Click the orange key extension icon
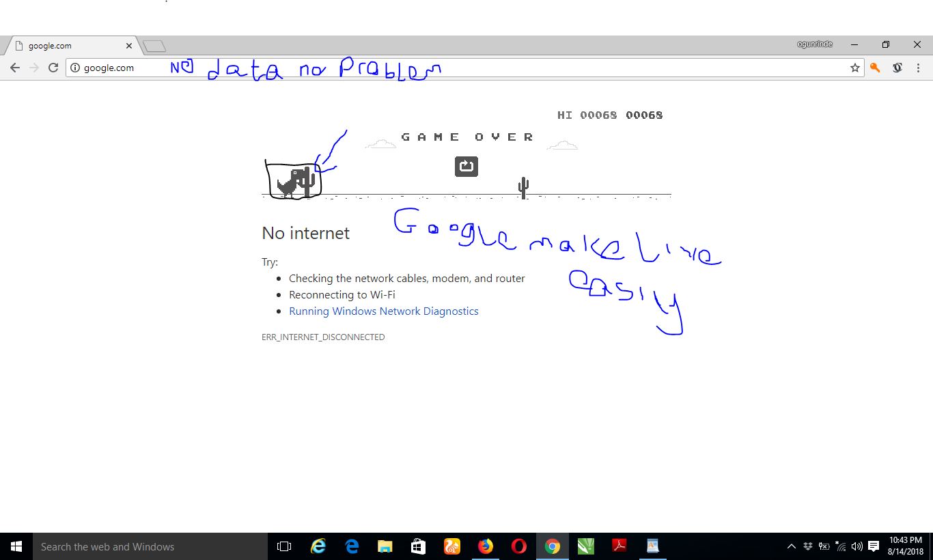Image resolution: width=933 pixels, height=560 pixels. tap(875, 68)
